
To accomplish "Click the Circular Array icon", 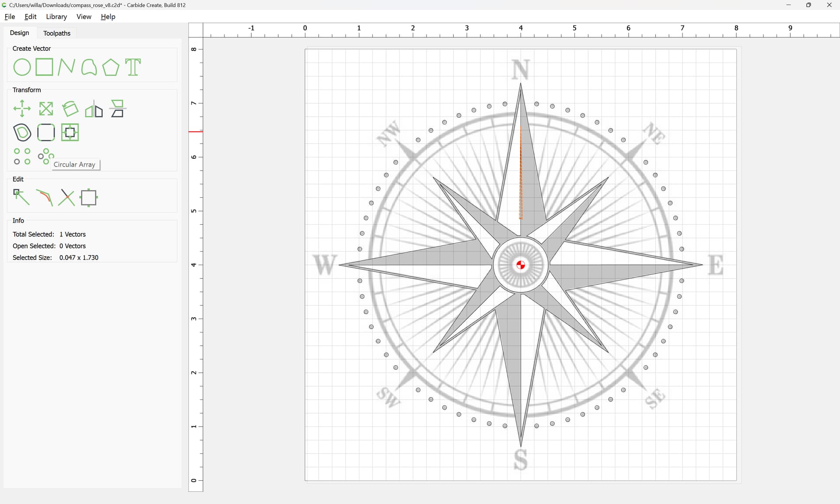I will click(x=45, y=156).
